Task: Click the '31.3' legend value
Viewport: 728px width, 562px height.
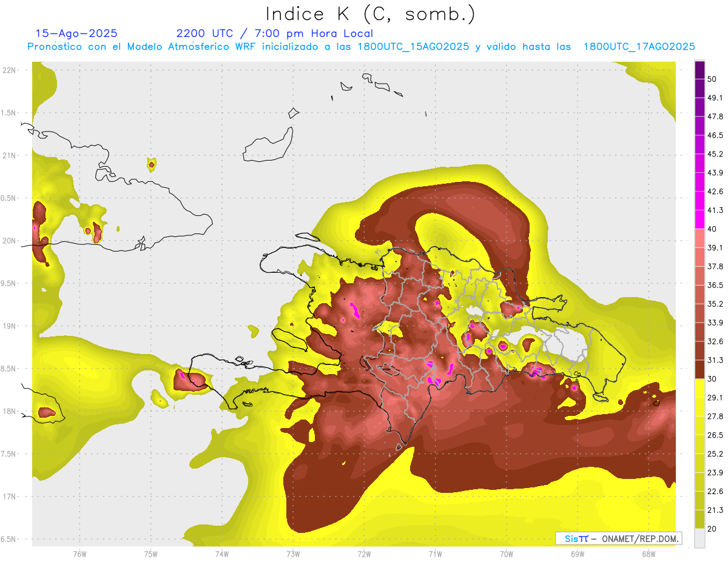Action: coord(715,360)
